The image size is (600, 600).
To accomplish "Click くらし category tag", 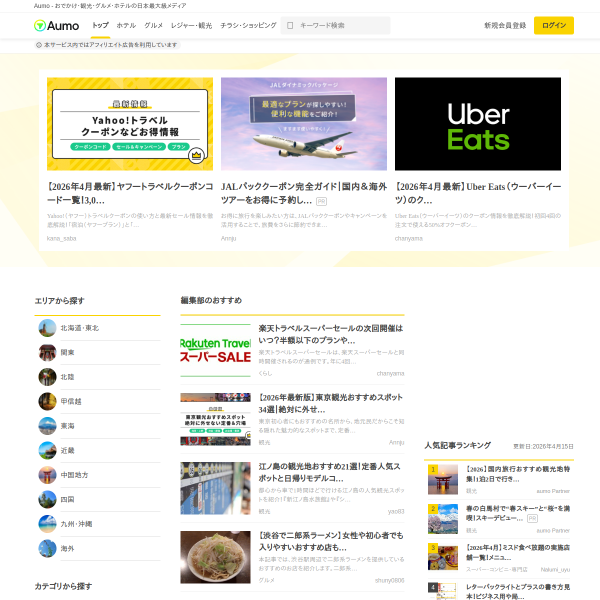I will point(265,373).
